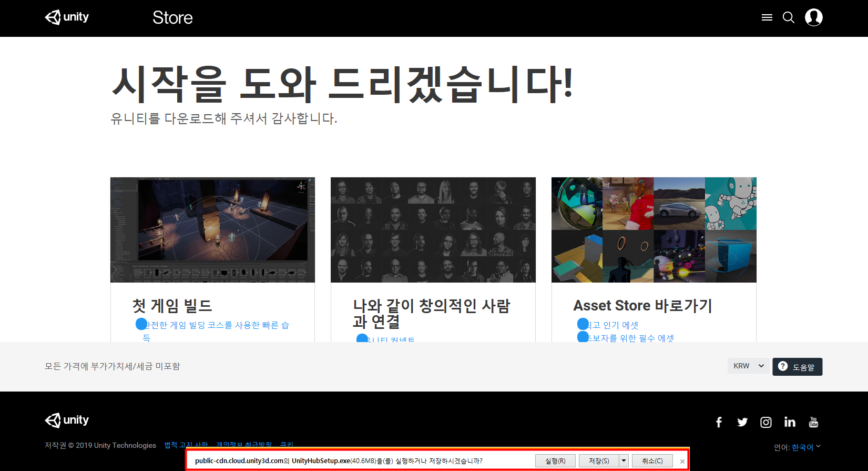Click the Unity logo in the footer
This screenshot has width=868, height=471.
(x=67, y=420)
